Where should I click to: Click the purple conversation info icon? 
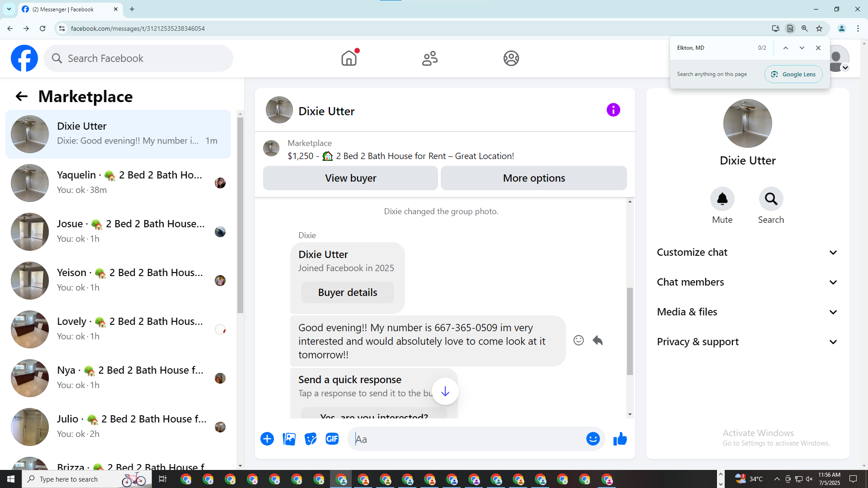coord(613,110)
